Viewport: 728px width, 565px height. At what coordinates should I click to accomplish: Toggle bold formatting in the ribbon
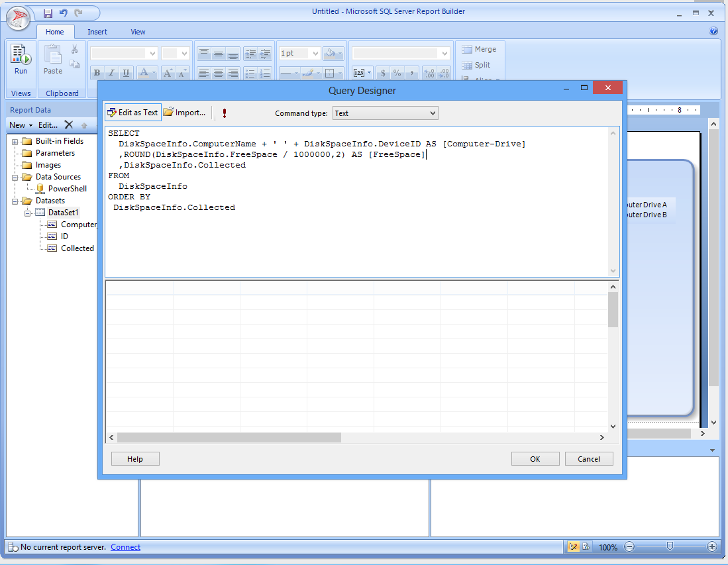click(97, 73)
